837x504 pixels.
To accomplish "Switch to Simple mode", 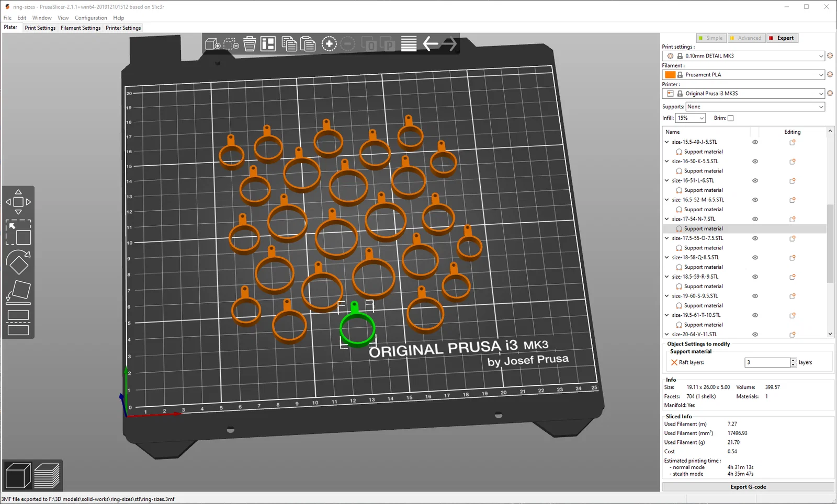I will point(710,38).
